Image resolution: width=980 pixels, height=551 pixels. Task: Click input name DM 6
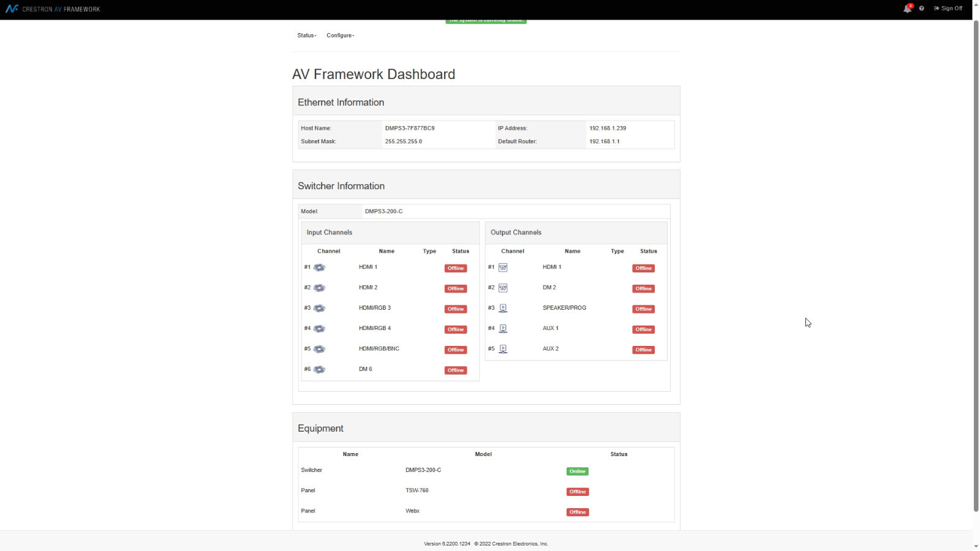pyautogui.click(x=366, y=369)
